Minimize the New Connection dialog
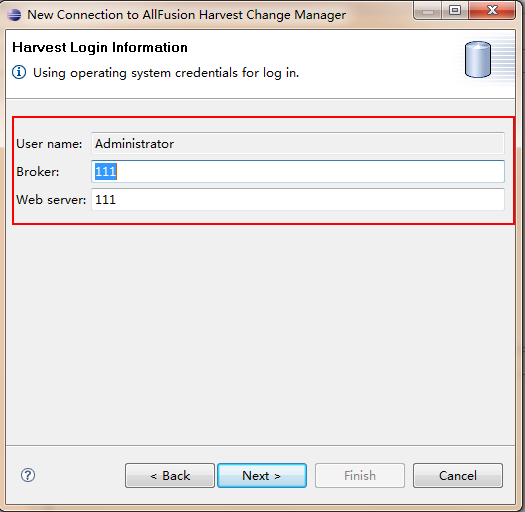The image size is (525, 512). coord(428,11)
